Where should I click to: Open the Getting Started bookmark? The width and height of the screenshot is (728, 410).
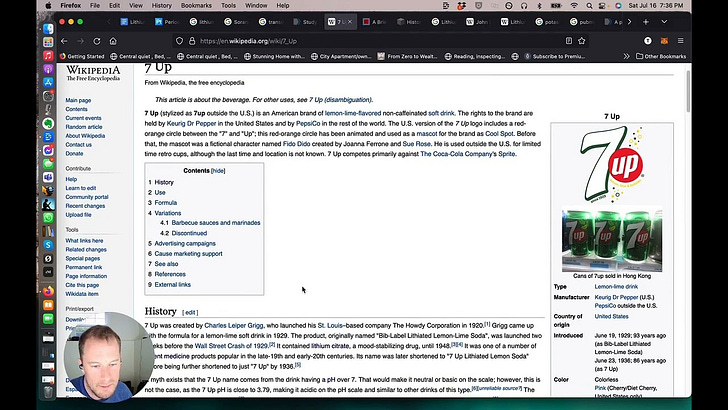(82, 56)
